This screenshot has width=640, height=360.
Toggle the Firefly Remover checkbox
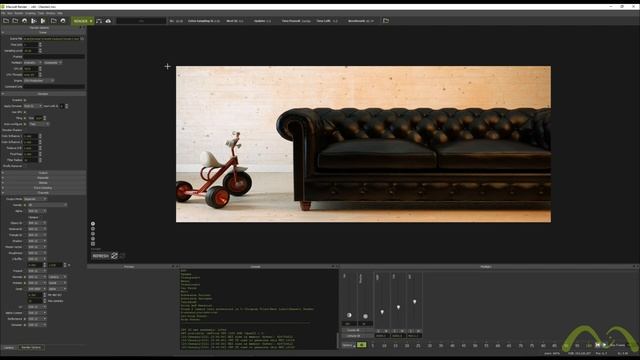[x=25, y=166]
